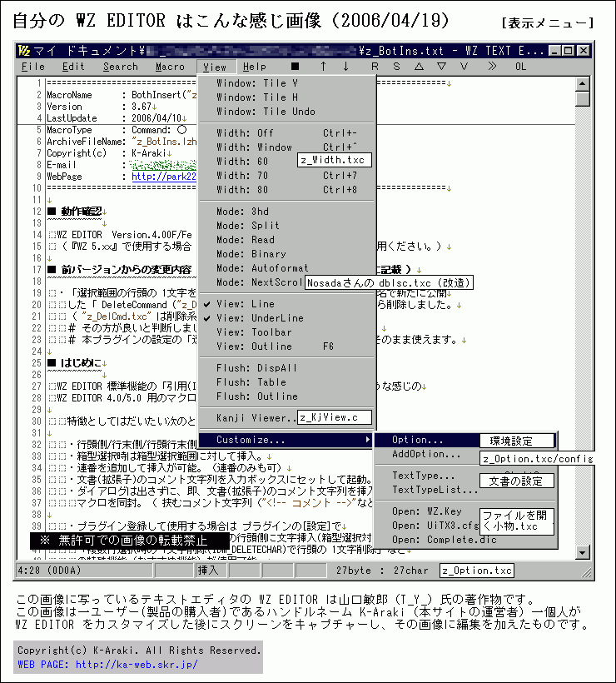This screenshot has width=616, height=683.
Task: Click the 動作確認 heading line
Action: (77, 212)
